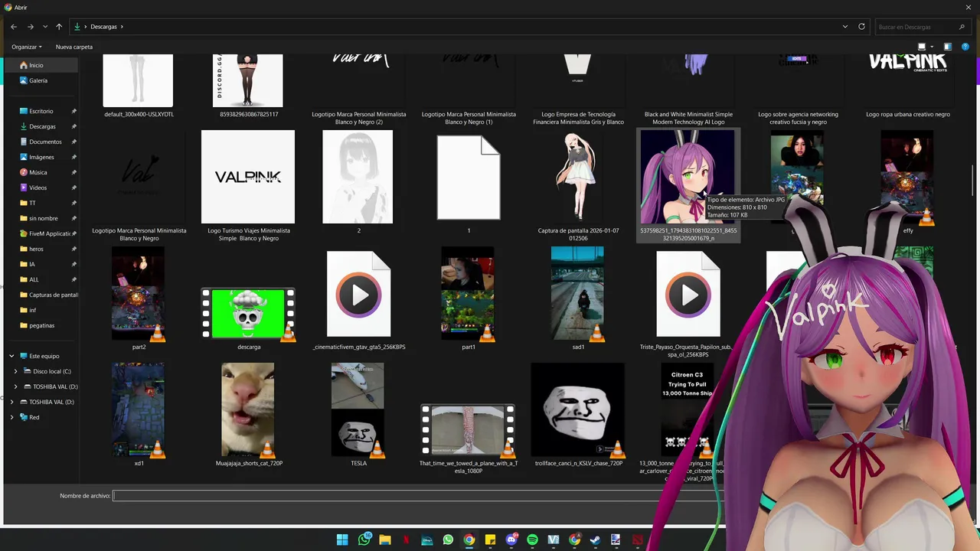This screenshot has width=980, height=551.
Task: Open Dota 2 from the taskbar
Action: coord(637,540)
